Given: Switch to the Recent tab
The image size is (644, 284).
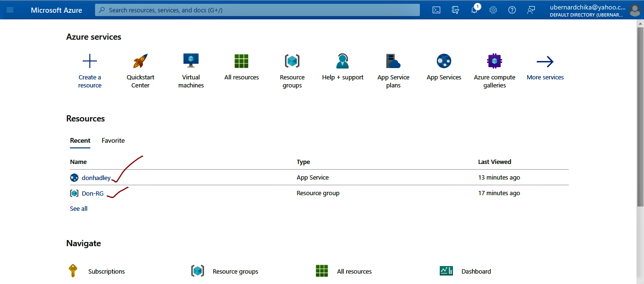Looking at the screenshot, I should [x=80, y=140].
